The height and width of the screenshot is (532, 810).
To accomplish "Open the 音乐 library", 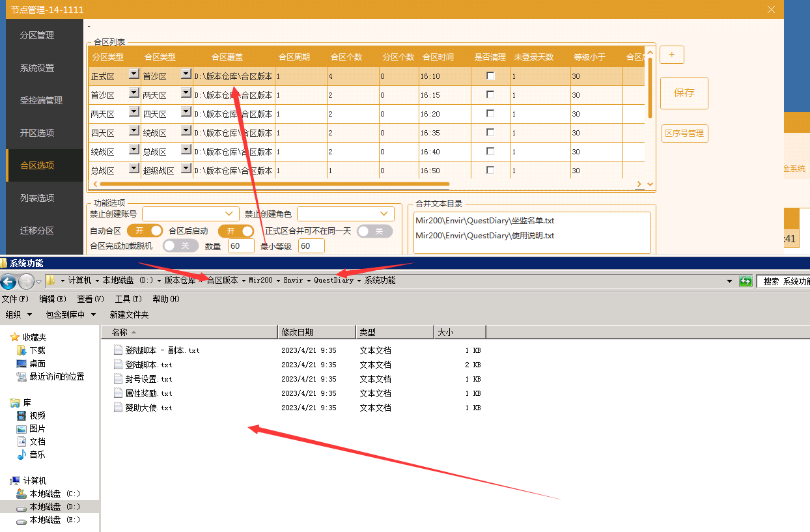I will pyautogui.click(x=37, y=455).
